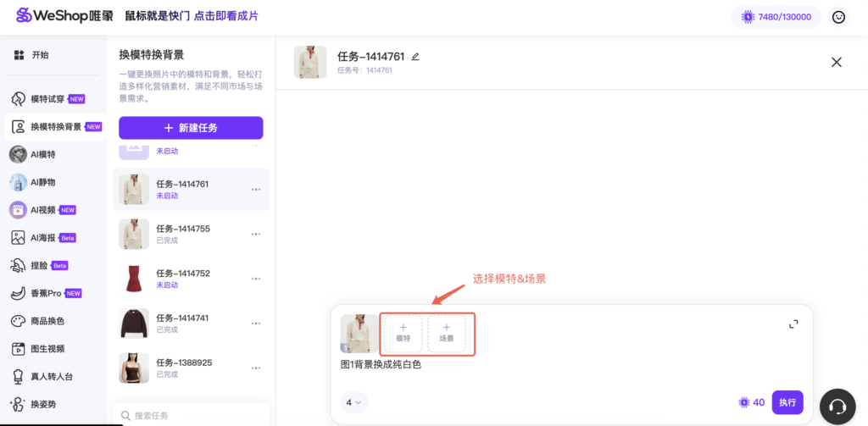868x426 pixels.
Task: Add a model with the 模特 plus box
Action: tap(403, 333)
